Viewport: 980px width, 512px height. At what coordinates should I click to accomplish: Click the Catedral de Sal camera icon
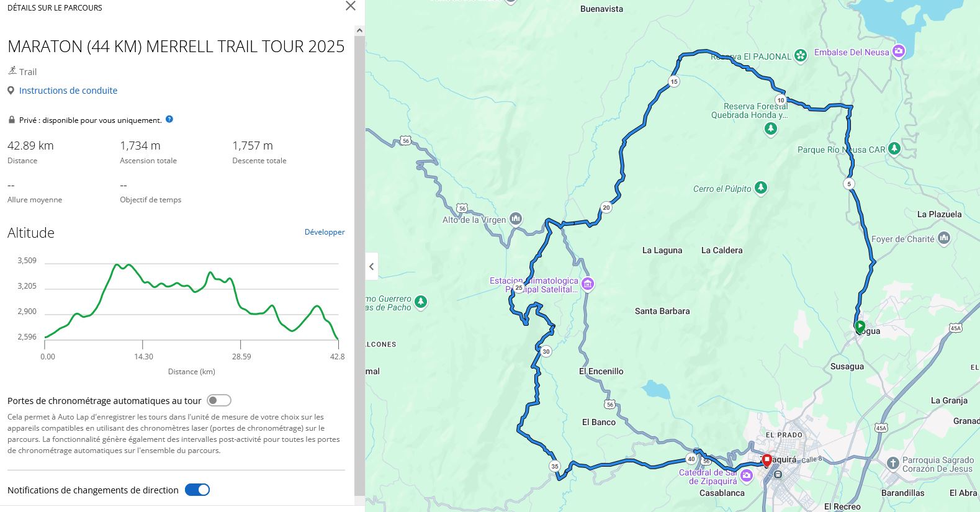pyautogui.click(x=747, y=475)
